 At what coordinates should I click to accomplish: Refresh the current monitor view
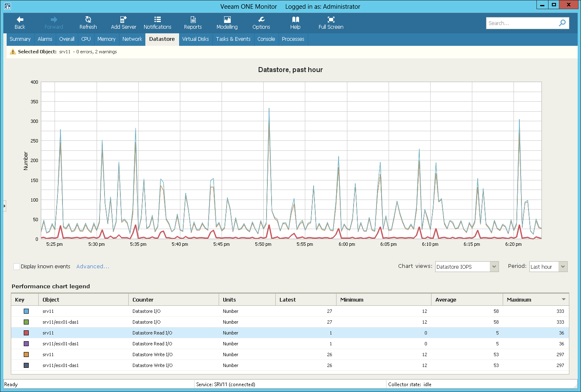[88, 23]
